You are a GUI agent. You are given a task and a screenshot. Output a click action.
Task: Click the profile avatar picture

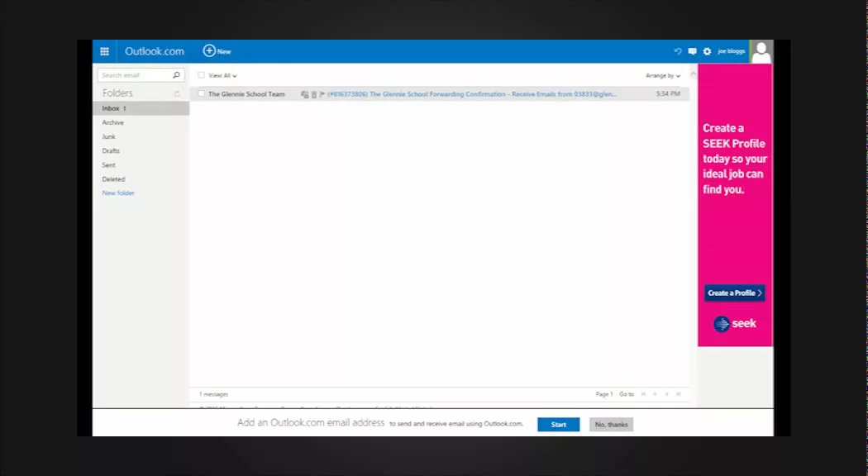(761, 51)
